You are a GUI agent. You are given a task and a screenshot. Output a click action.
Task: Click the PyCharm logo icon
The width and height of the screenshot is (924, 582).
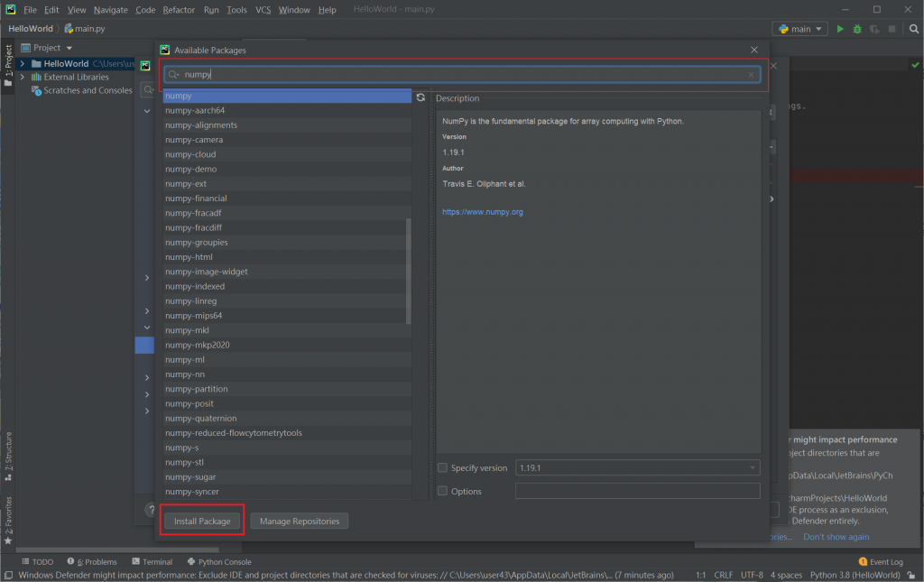[x=10, y=9]
